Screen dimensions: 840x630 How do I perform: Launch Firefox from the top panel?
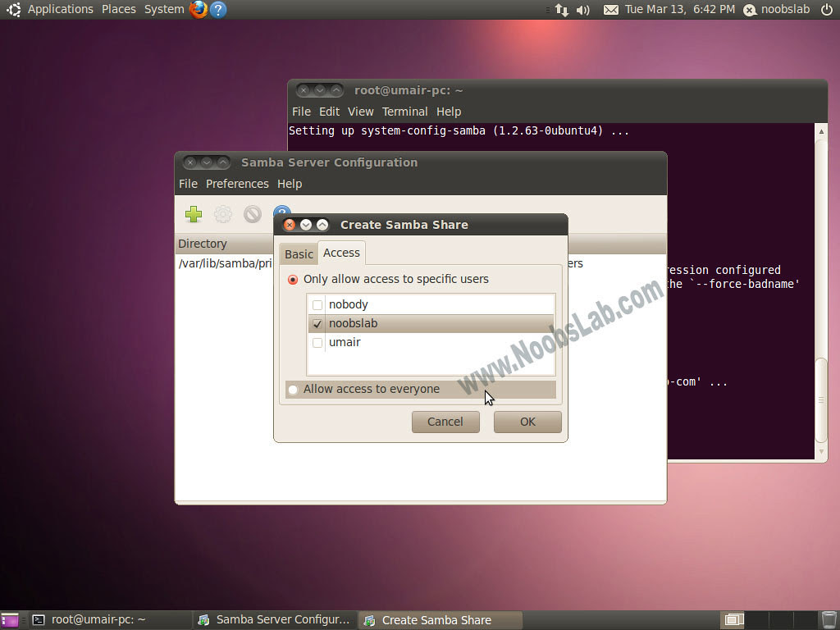pos(199,9)
